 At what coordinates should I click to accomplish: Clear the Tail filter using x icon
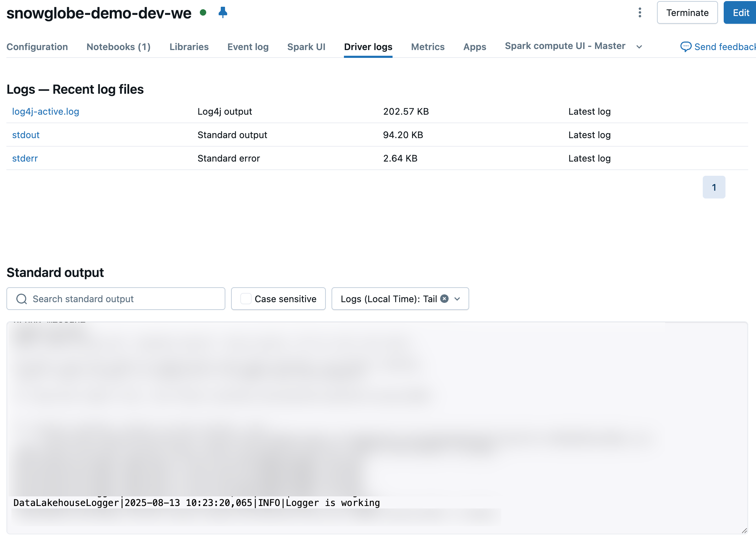444,299
